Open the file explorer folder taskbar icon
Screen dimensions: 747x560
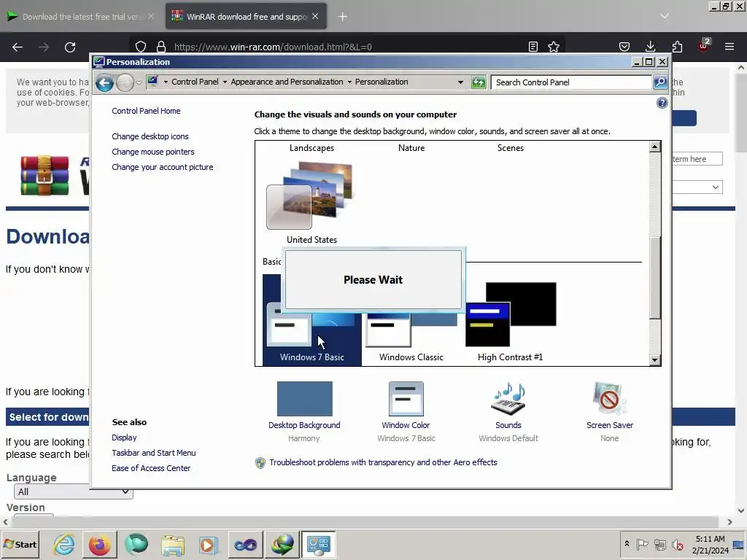coord(172,544)
